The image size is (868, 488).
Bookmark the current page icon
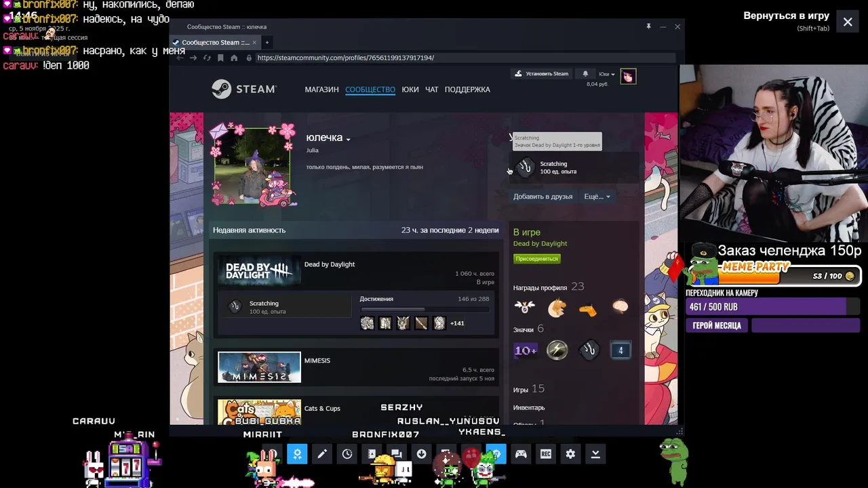tap(220, 58)
